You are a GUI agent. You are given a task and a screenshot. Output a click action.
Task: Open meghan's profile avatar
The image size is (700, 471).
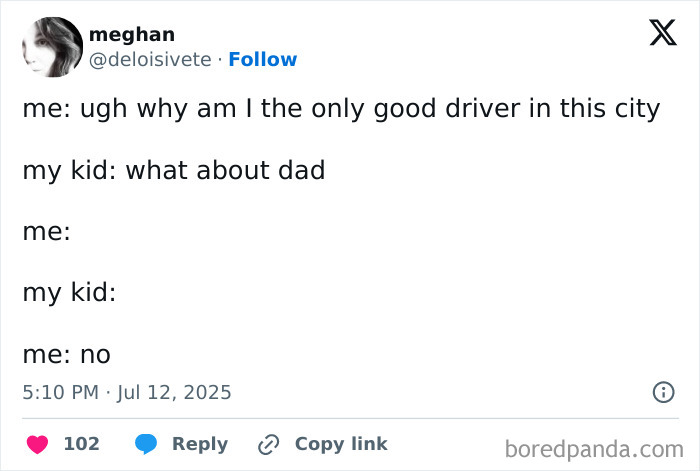click(51, 47)
